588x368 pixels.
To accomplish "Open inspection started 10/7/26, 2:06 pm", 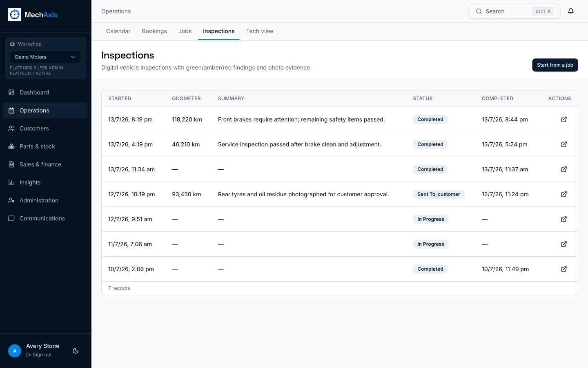I will [x=564, y=269].
